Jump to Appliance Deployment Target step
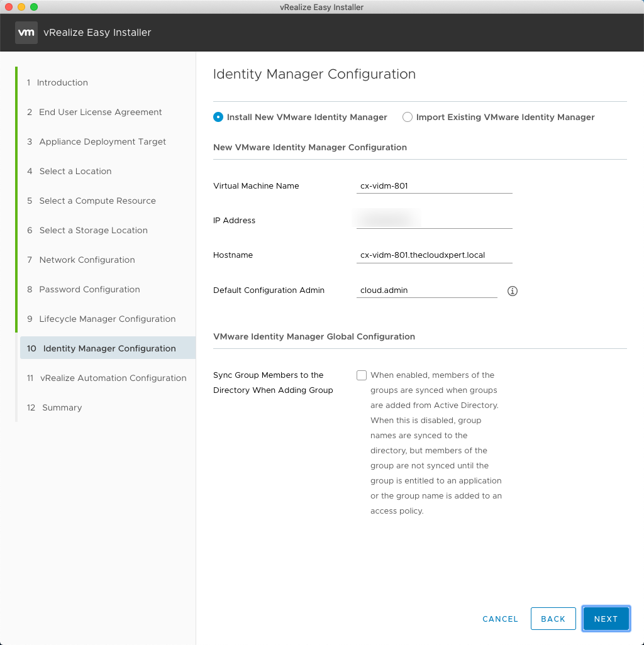Viewport: 644px width, 645px height. pyautogui.click(x=103, y=141)
